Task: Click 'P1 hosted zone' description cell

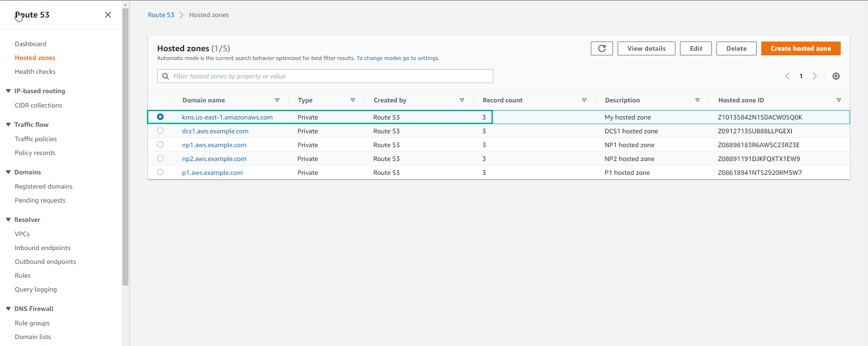Action: pos(627,173)
